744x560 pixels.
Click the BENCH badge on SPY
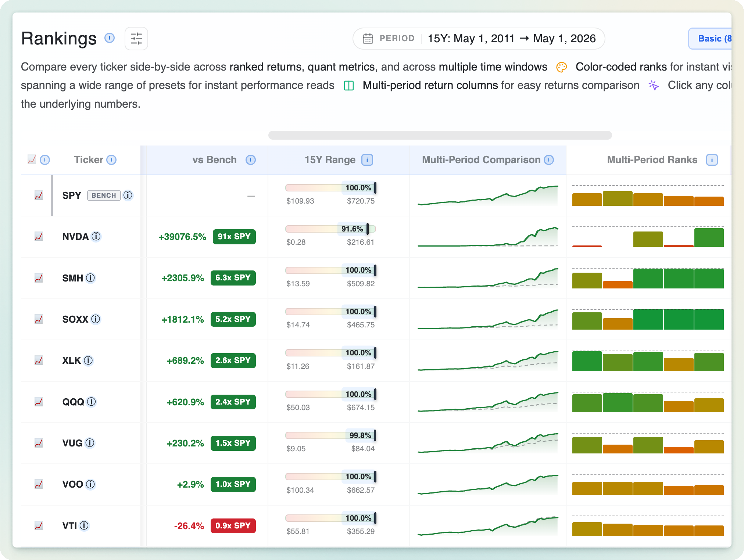(104, 195)
